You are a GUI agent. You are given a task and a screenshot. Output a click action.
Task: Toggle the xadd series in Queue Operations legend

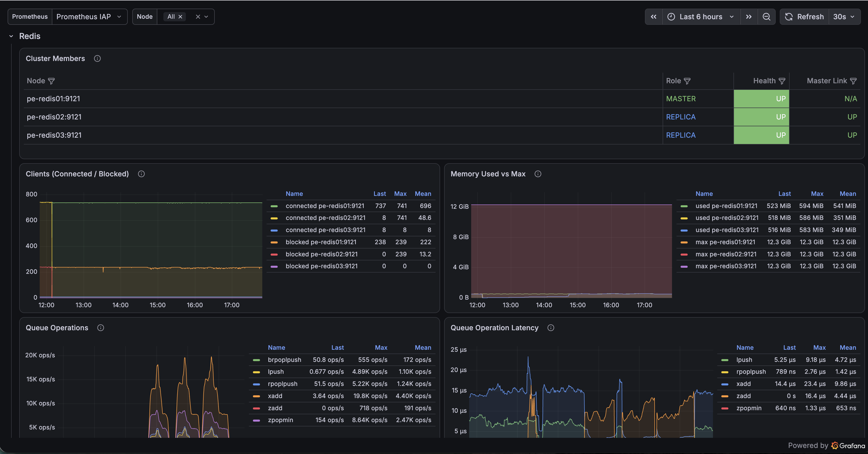pyautogui.click(x=275, y=396)
